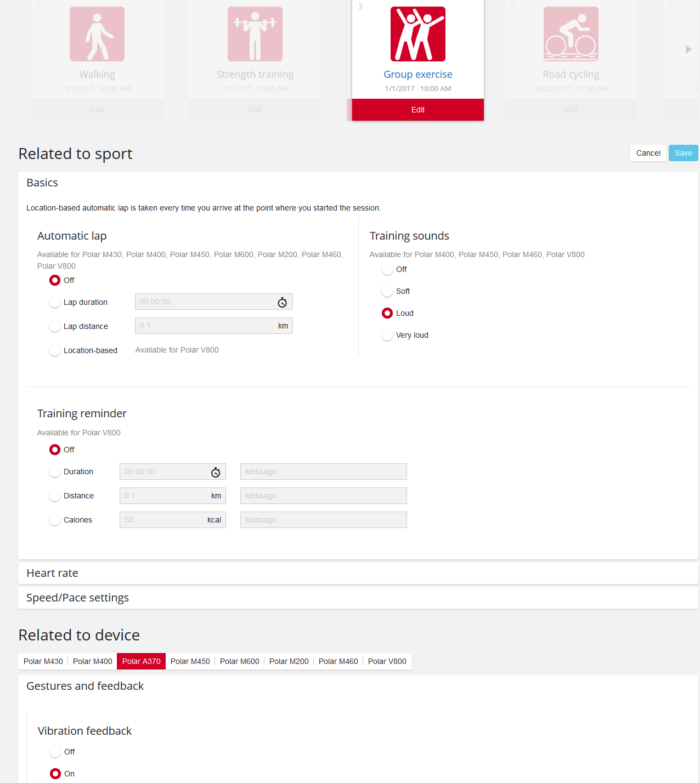Click Message field for Duration reminder
Image resolution: width=700 pixels, height=783 pixels.
click(324, 472)
